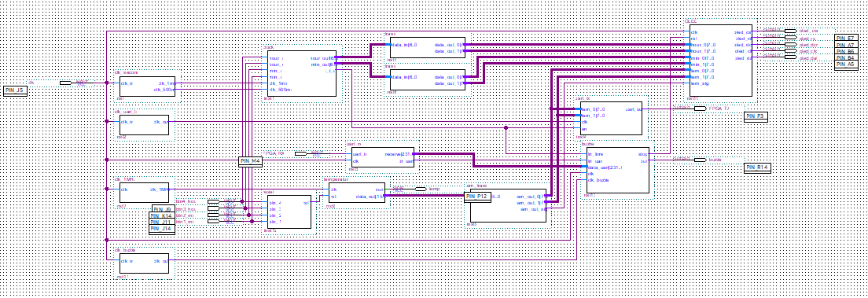Select the oled_dat output pin symbol
Image resolution: width=868 pixels, height=298 pixels.
coord(790,57)
